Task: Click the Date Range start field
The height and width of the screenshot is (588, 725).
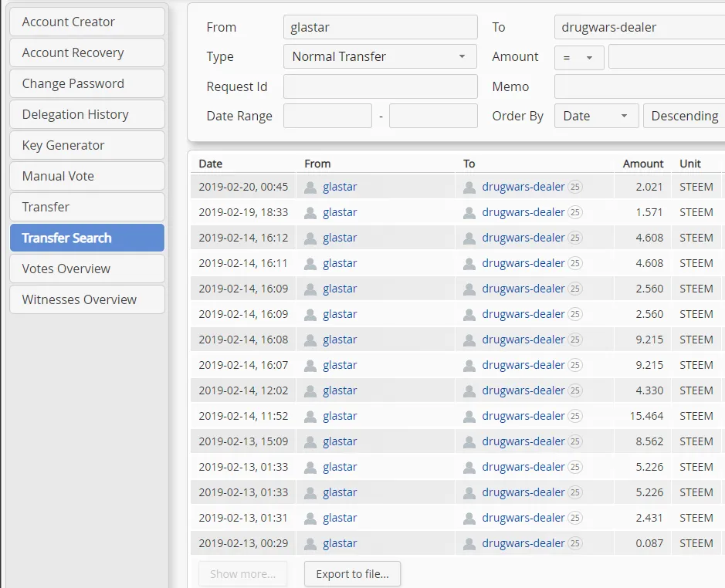Action: [x=327, y=116]
